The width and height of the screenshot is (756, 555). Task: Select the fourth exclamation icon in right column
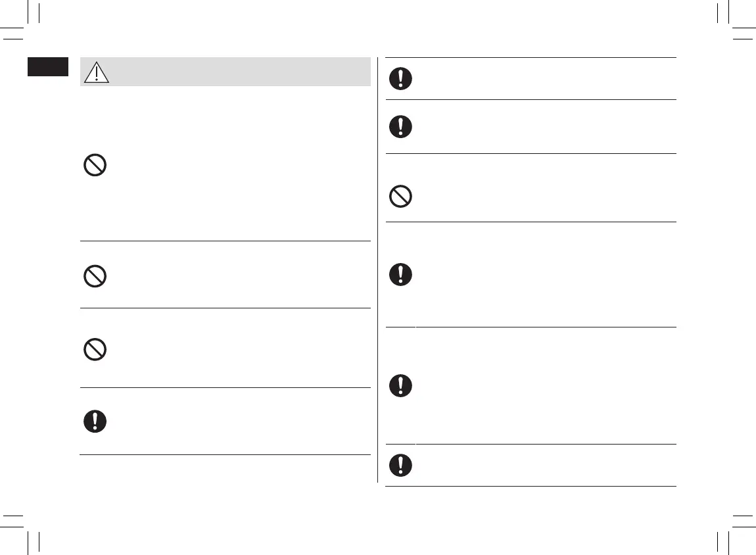coord(401,385)
